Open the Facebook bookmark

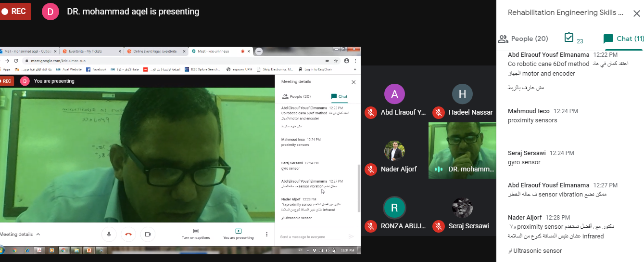tap(96, 69)
